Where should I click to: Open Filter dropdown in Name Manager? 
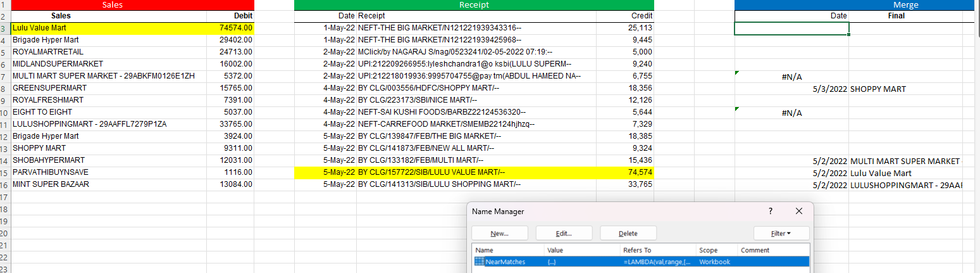tap(781, 233)
